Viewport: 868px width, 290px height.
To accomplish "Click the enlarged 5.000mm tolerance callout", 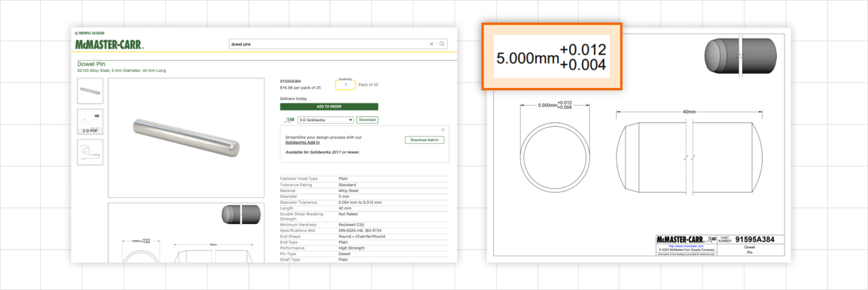I will [x=551, y=57].
